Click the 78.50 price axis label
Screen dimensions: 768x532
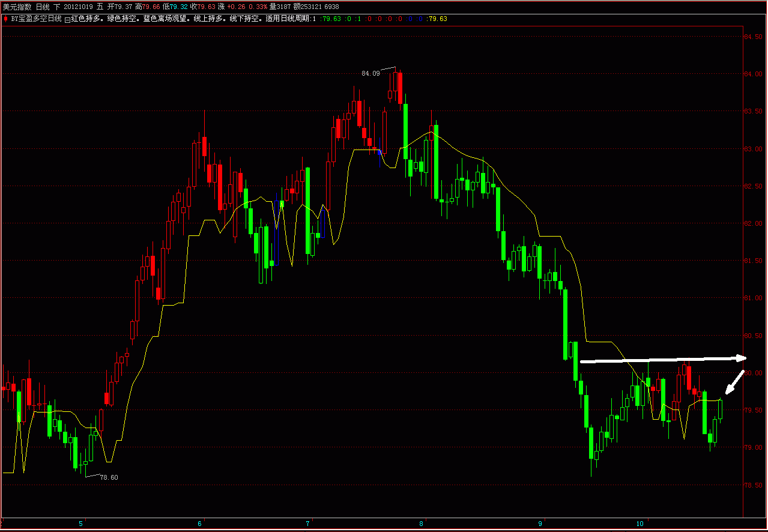[x=752, y=485]
